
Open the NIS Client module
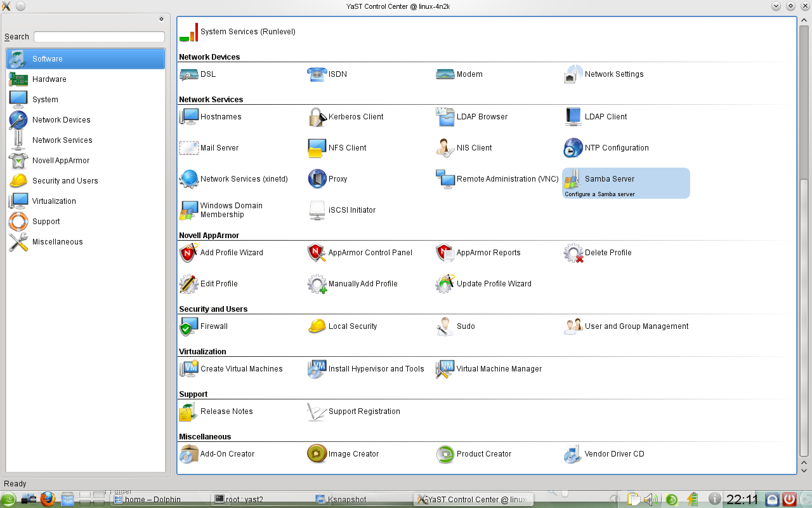[x=464, y=148]
